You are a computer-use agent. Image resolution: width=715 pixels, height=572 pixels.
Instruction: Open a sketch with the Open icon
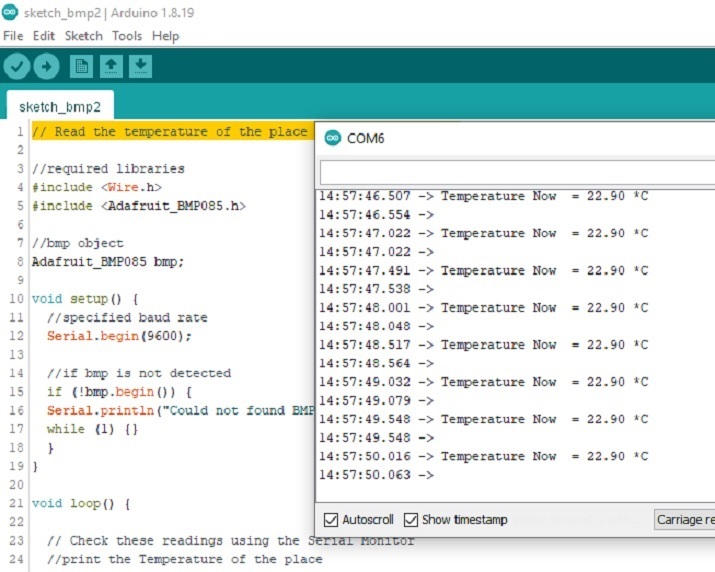[111, 67]
